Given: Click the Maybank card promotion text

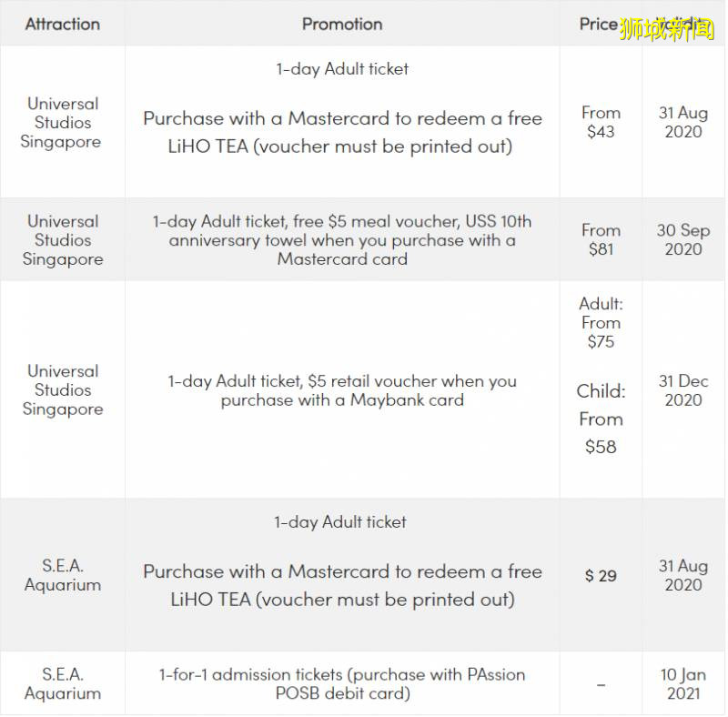Looking at the screenshot, I should pos(342,390).
